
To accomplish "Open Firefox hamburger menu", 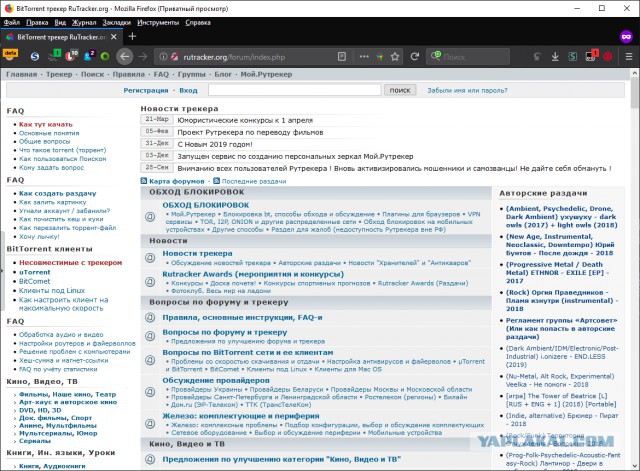I will (x=629, y=57).
